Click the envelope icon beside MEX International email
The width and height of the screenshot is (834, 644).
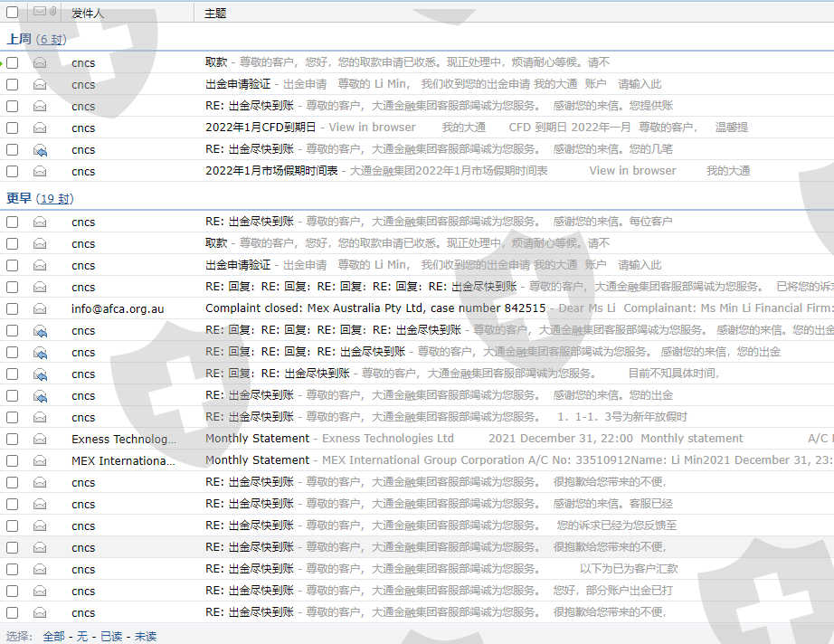[x=40, y=461]
